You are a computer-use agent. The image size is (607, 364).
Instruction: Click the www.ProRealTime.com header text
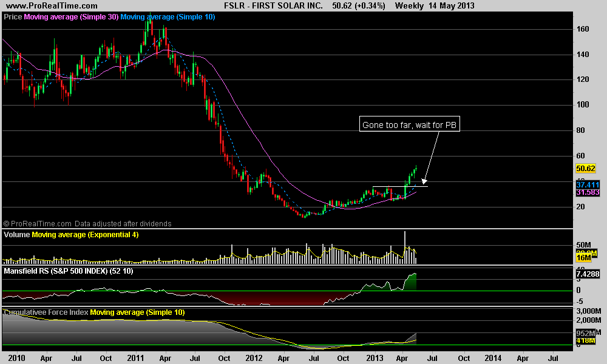pyautogui.click(x=52, y=6)
